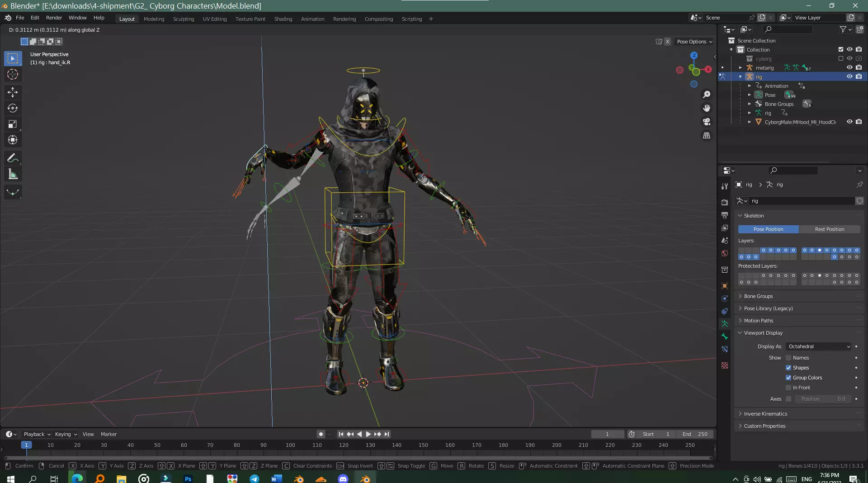Expand the Custom Properties panel

tap(799, 426)
